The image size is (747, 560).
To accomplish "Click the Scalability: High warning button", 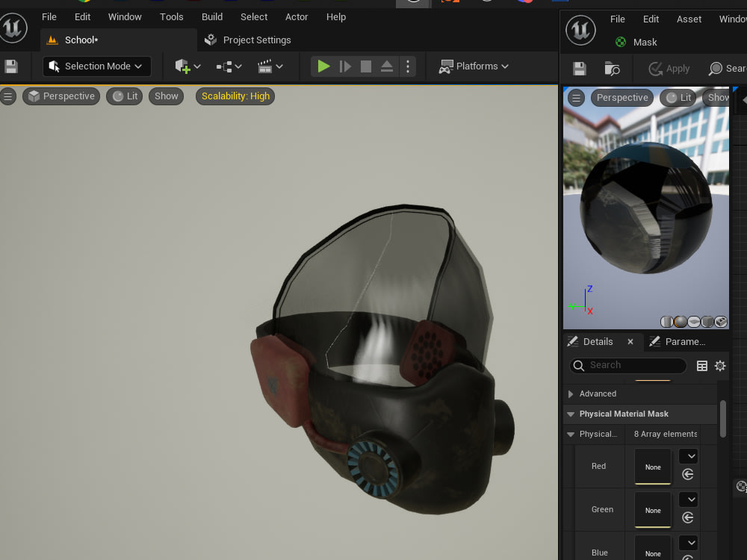I will 235,96.
